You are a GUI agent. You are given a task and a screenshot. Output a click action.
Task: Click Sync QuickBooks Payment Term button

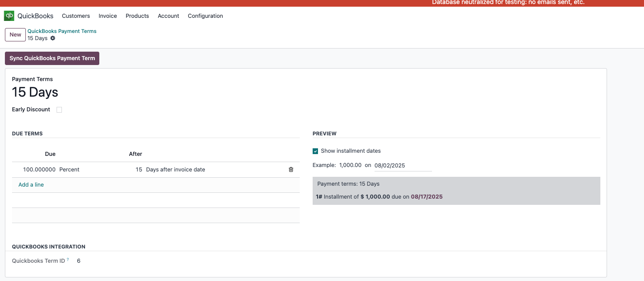click(52, 58)
